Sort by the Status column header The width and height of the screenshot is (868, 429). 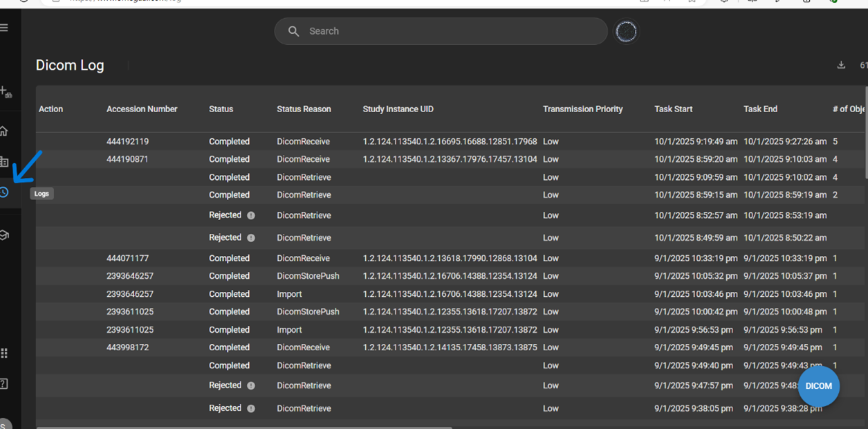click(x=221, y=109)
